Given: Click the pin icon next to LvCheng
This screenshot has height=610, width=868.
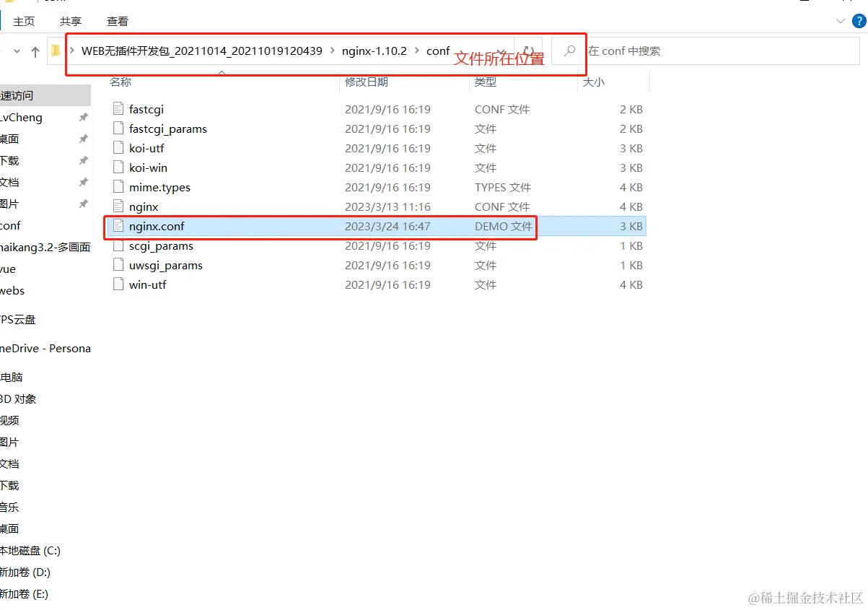Looking at the screenshot, I should [84, 117].
